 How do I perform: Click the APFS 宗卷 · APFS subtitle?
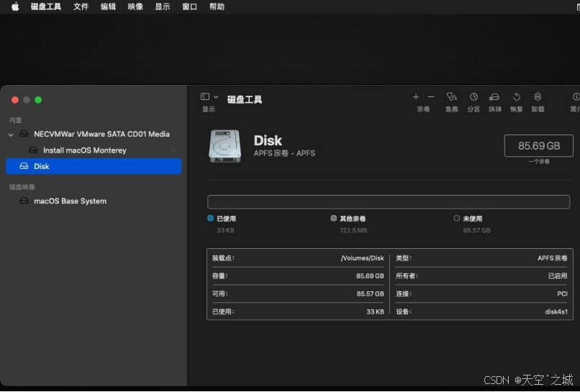284,153
